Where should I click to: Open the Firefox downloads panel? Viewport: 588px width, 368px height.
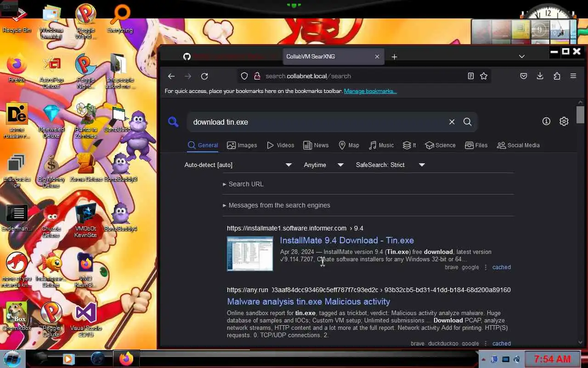coord(540,76)
